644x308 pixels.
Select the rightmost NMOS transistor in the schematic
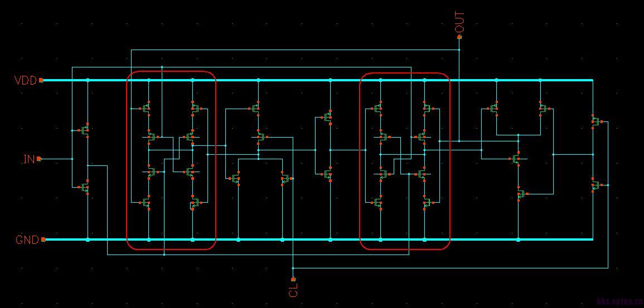pyautogui.click(x=595, y=184)
